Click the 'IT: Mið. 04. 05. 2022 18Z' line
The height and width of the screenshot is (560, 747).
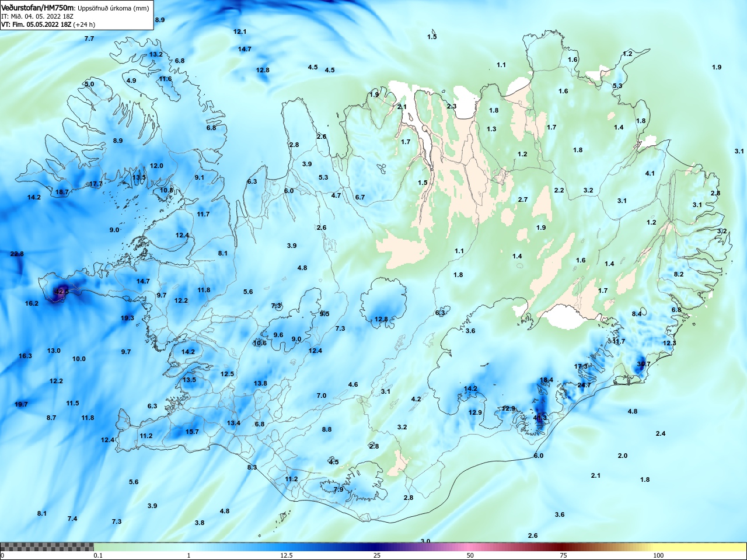pos(37,16)
